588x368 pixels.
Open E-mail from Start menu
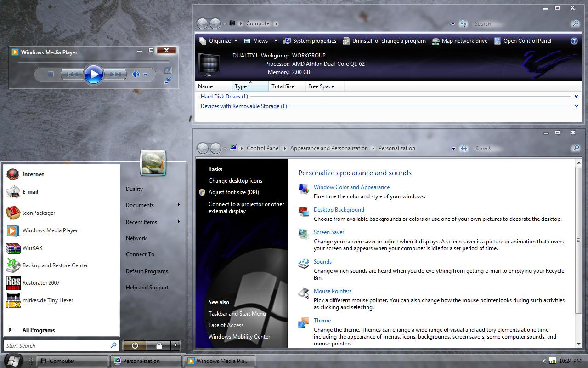pos(62,192)
